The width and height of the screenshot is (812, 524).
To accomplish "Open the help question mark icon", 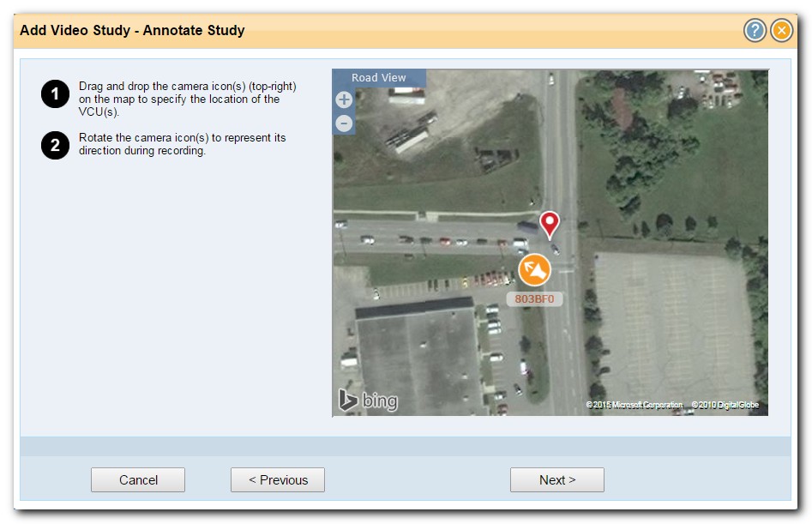I will pos(754,30).
